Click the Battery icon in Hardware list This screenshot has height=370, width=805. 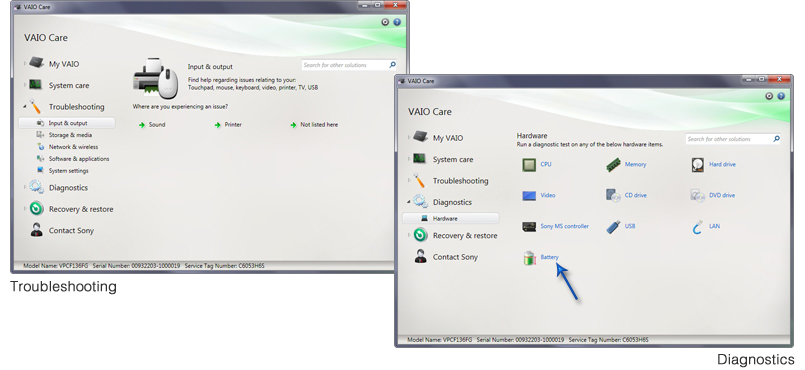click(x=529, y=258)
